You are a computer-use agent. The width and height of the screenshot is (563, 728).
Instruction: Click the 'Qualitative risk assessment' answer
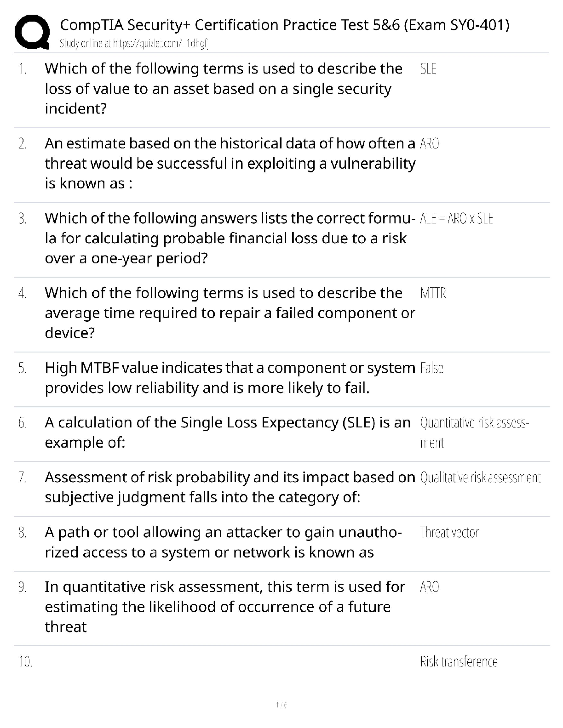coord(480,478)
